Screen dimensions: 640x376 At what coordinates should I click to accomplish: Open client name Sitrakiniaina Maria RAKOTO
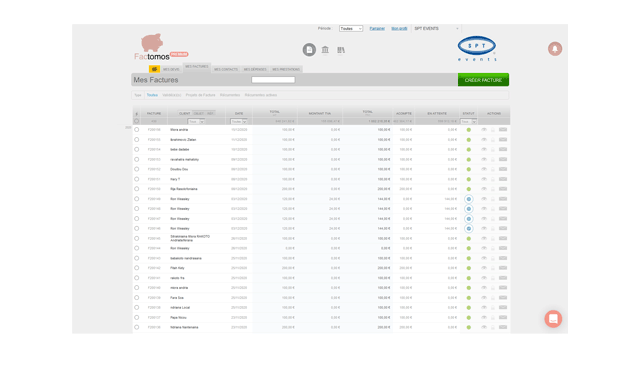click(190, 238)
